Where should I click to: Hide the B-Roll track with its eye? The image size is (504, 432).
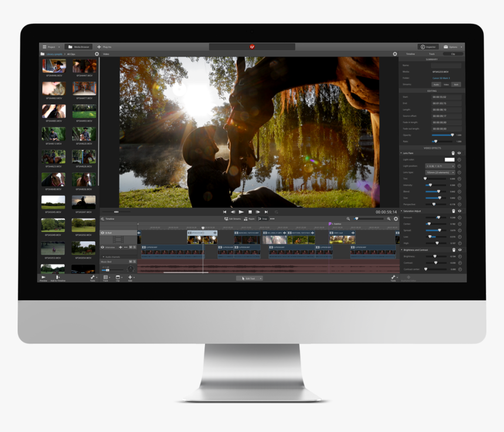[x=103, y=233]
